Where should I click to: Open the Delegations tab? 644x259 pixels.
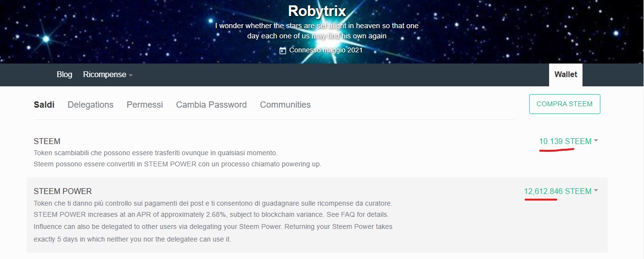coord(91,105)
